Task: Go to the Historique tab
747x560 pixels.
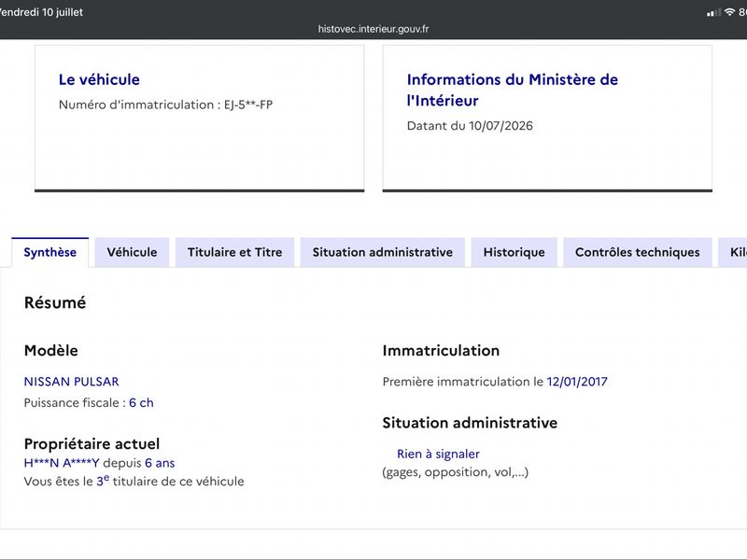Action: (x=514, y=252)
